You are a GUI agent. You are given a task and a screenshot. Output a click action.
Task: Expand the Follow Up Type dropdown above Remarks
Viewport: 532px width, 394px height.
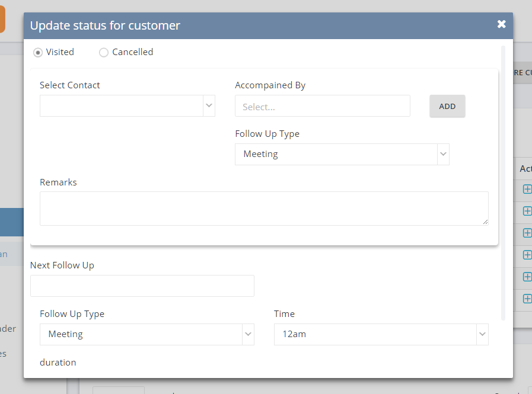point(342,154)
